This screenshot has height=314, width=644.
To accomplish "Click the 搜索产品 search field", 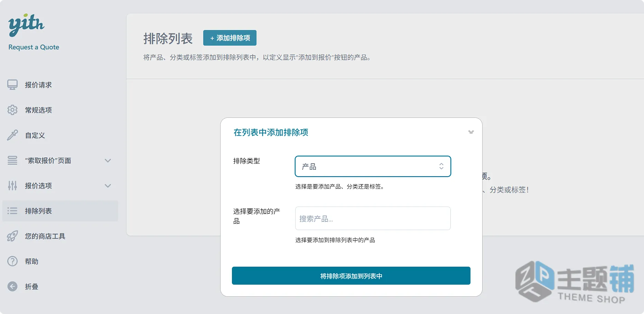I will click(x=373, y=218).
